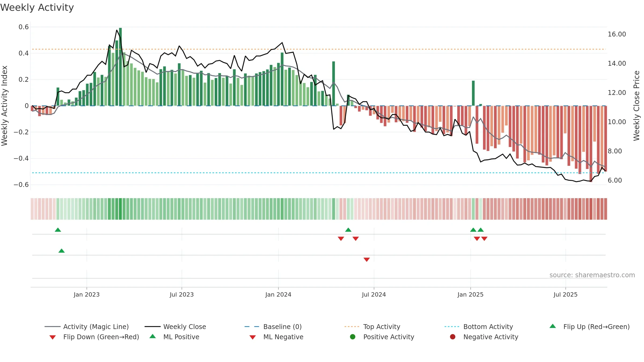This screenshot has height=362, width=644.
Task: Click the Weekly Activity chart title
Action: point(37,8)
